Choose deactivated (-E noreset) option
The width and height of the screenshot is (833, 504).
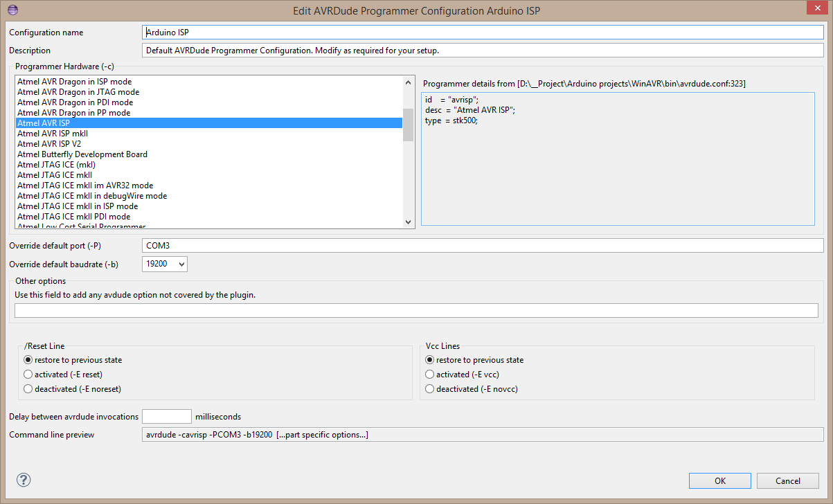pos(28,389)
